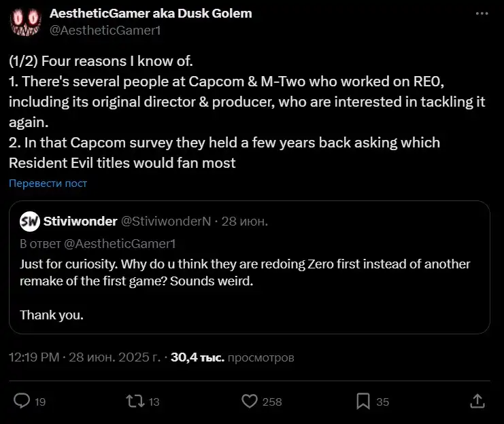Open AestheticGamer profile avatar
Image resolution: width=504 pixels, height=424 pixels.
(26, 21)
